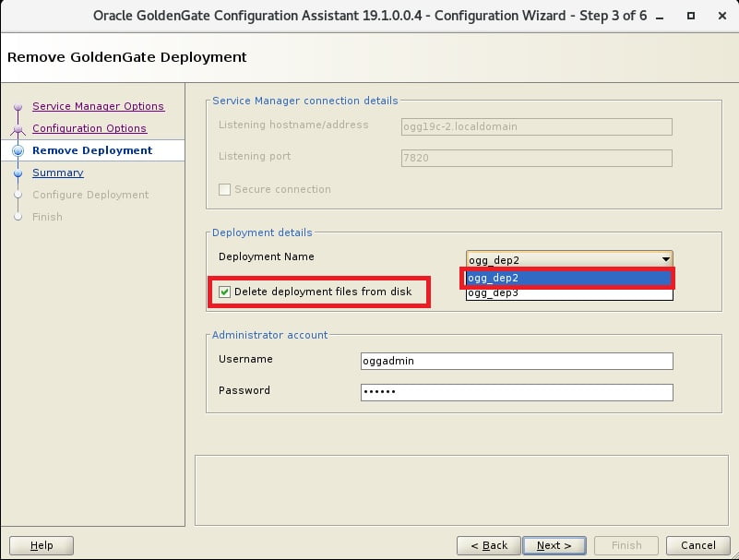Expand the Deployment Name dropdown arrow
Viewport: 739px width, 560px height.
tap(665, 259)
